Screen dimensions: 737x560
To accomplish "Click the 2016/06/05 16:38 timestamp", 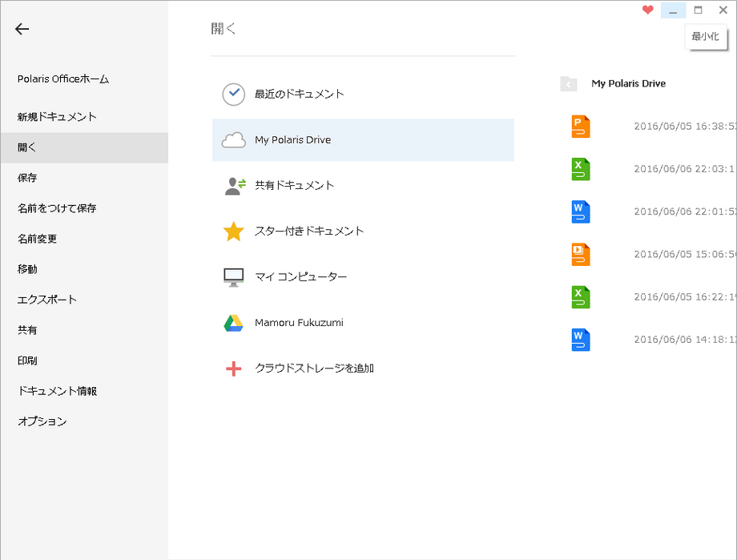I will [x=685, y=127].
